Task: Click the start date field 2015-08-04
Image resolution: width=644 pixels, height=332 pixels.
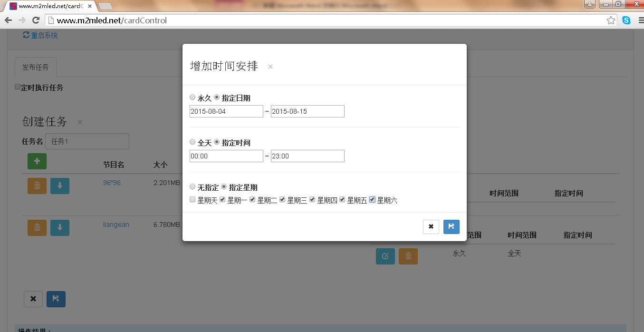Action: click(226, 111)
